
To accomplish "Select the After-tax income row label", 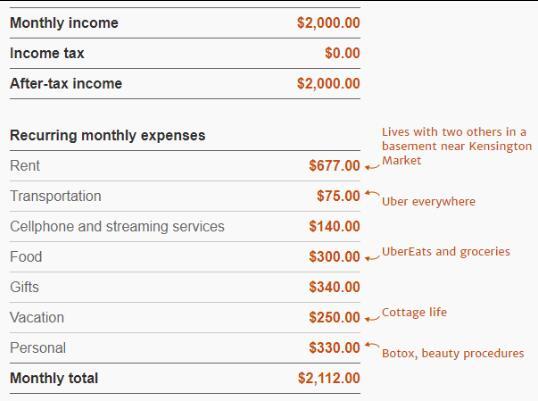I will pos(66,83).
